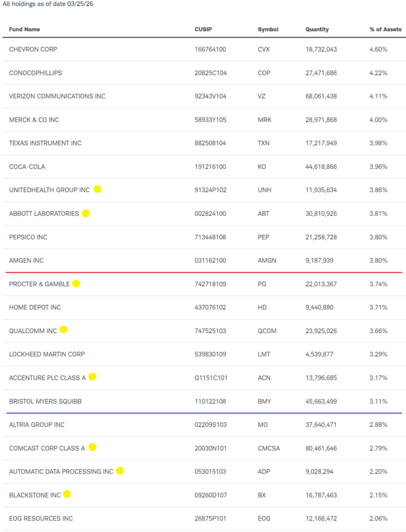
Task: Sort by % of Assets column header
Action: [385, 30]
